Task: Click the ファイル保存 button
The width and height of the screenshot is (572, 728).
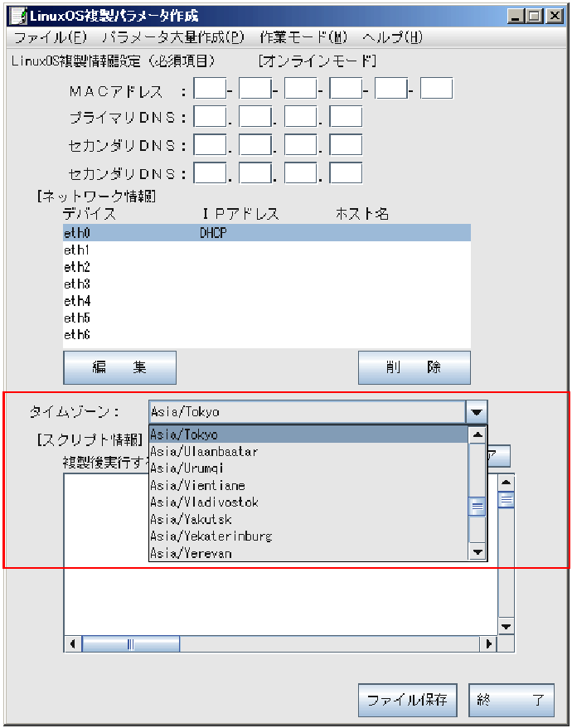Action: 408,700
